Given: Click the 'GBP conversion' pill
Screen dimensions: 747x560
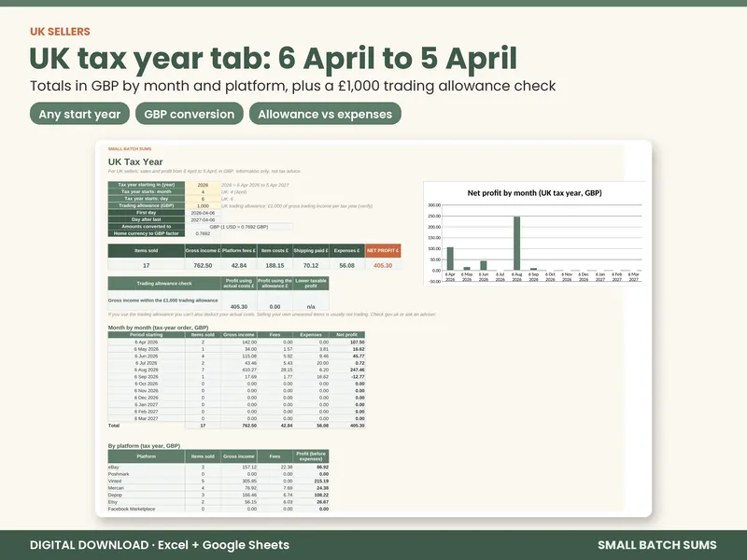Looking at the screenshot, I should [x=190, y=114].
